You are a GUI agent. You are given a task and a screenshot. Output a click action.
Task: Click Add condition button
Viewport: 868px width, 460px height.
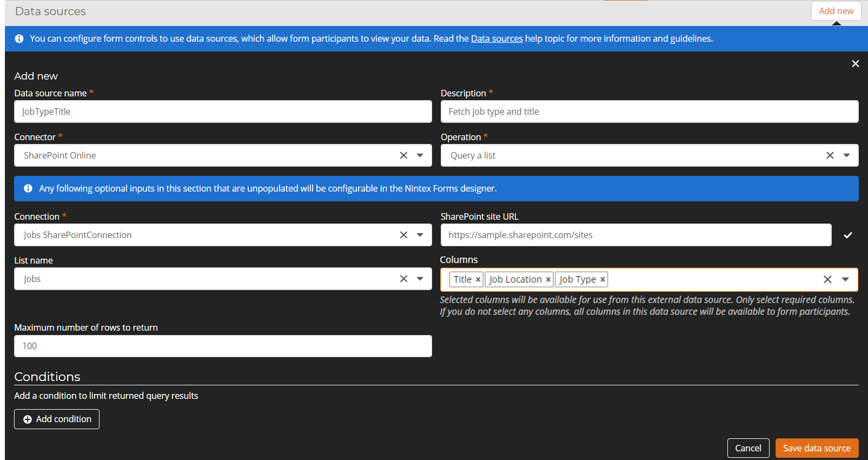pyautogui.click(x=57, y=419)
